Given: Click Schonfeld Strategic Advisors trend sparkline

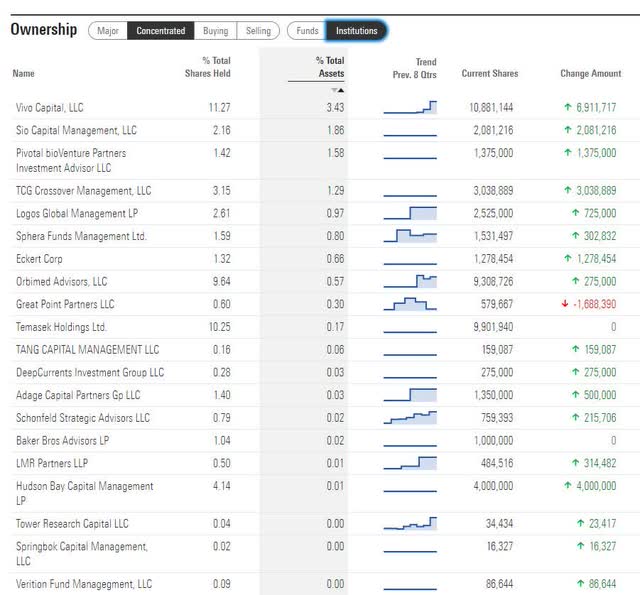Looking at the screenshot, I should (x=410, y=417).
